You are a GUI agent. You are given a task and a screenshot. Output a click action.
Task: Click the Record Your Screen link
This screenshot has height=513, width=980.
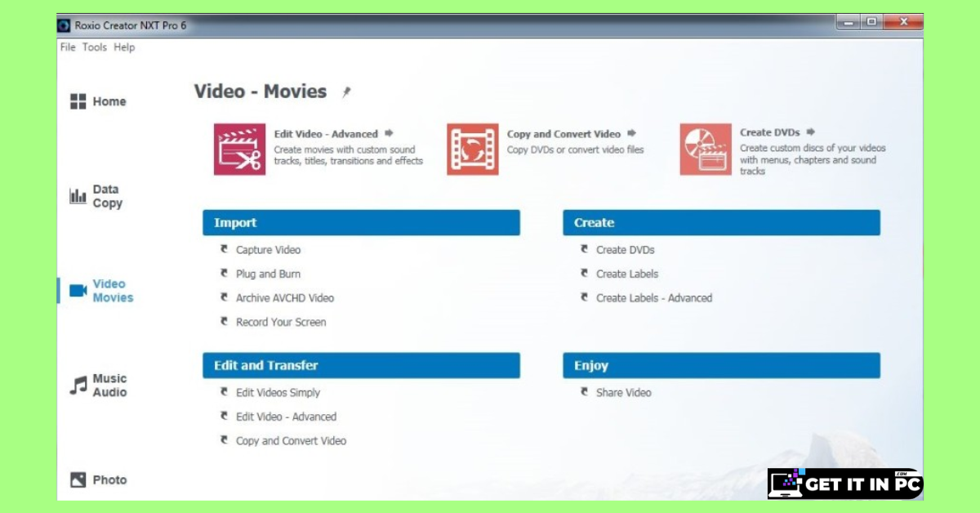pyautogui.click(x=281, y=322)
